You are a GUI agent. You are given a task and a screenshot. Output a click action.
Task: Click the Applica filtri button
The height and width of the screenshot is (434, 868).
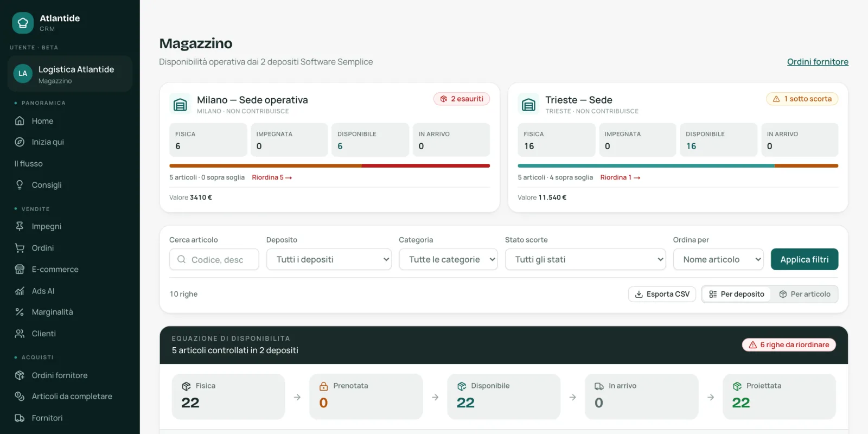coord(805,259)
